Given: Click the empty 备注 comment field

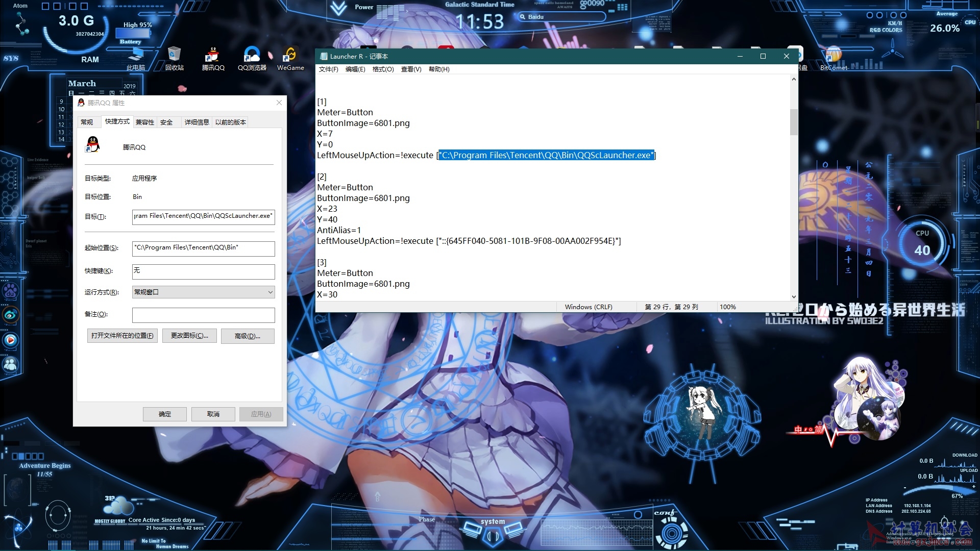Looking at the screenshot, I should 203,315.
